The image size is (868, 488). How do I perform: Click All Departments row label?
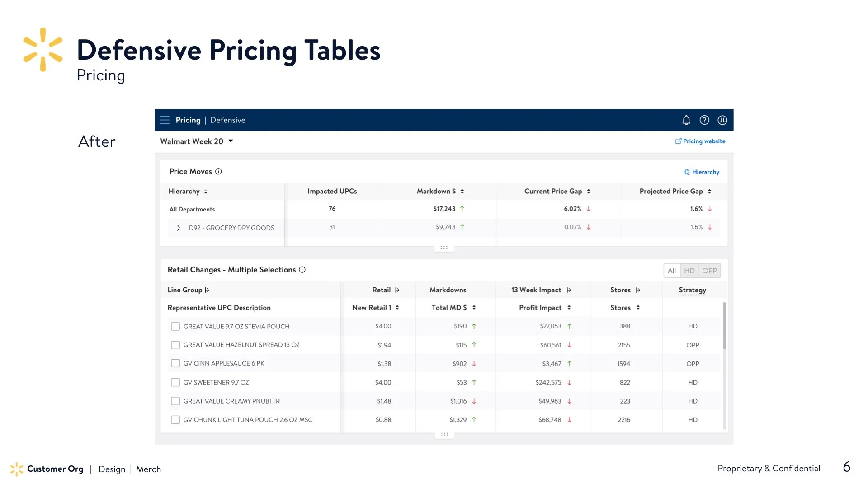click(x=192, y=210)
